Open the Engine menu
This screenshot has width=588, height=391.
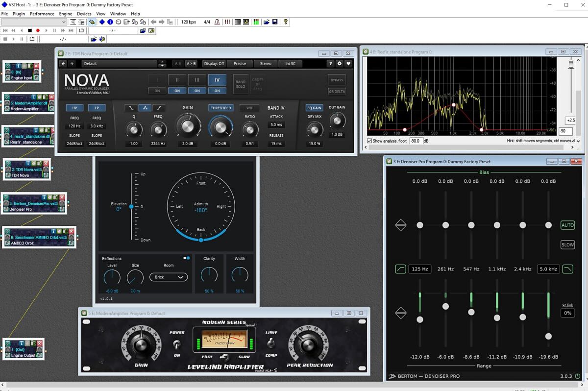click(x=65, y=14)
